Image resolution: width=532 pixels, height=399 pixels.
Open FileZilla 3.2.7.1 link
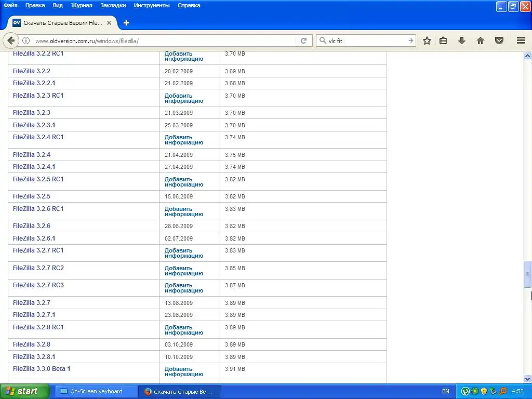pos(34,314)
